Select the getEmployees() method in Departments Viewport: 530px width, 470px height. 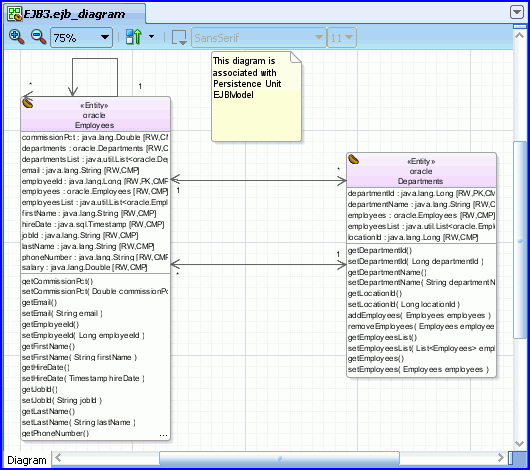coord(376,358)
